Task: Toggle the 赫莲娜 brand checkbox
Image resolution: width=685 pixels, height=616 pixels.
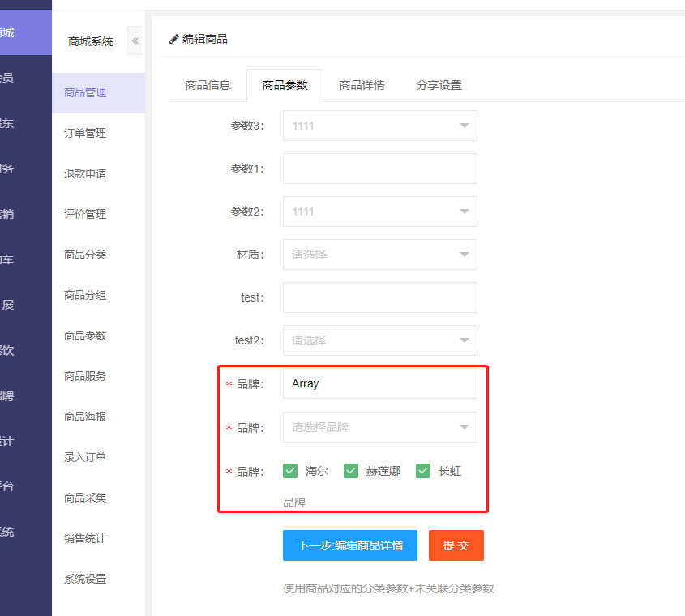Action: 351,471
